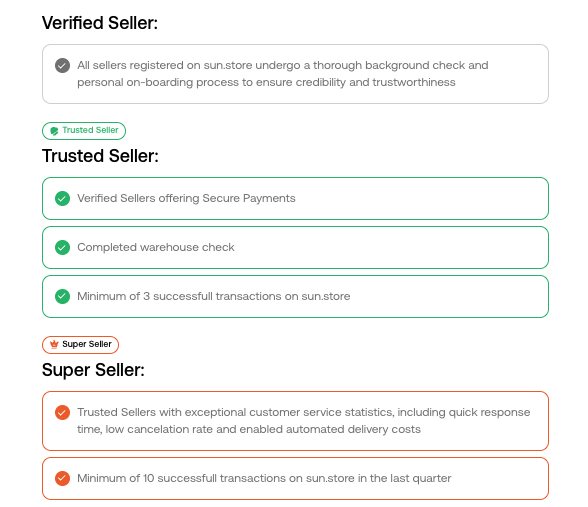Image resolution: width=588 pixels, height=507 pixels.
Task: Click the Super Seller badge pill
Action: point(80,345)
